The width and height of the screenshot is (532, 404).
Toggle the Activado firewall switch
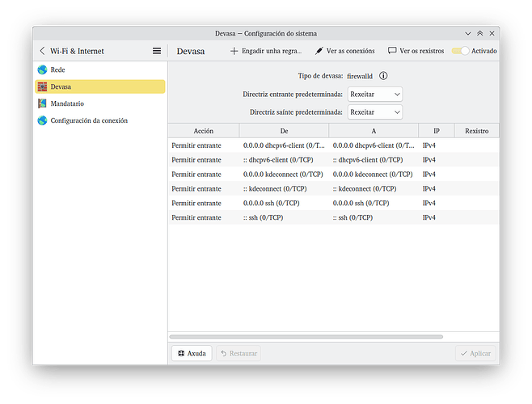click(460, 51)
